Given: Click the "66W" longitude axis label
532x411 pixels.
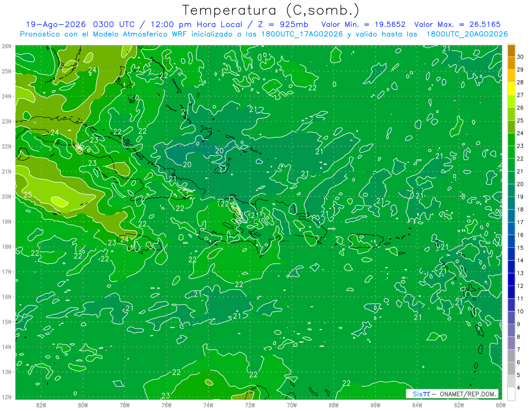Looking at the screenshot, I should pyautogui.click(x=376, y=405).
